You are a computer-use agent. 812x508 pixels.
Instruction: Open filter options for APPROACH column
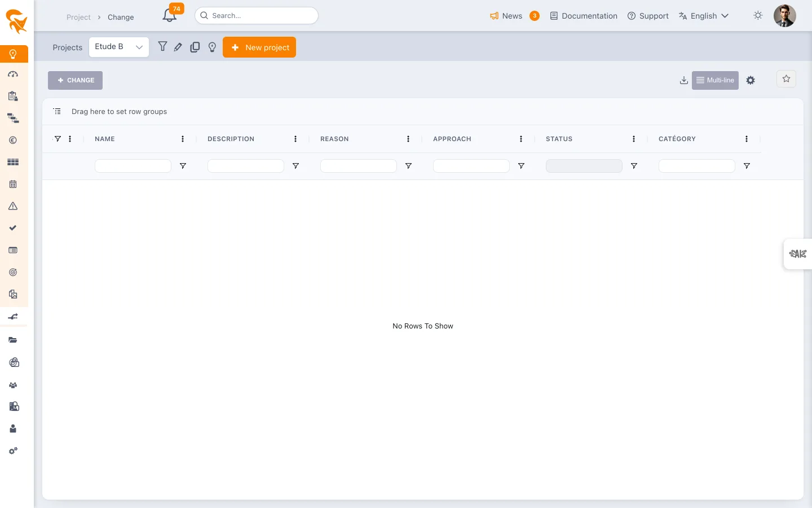click(x=521, y=166)
